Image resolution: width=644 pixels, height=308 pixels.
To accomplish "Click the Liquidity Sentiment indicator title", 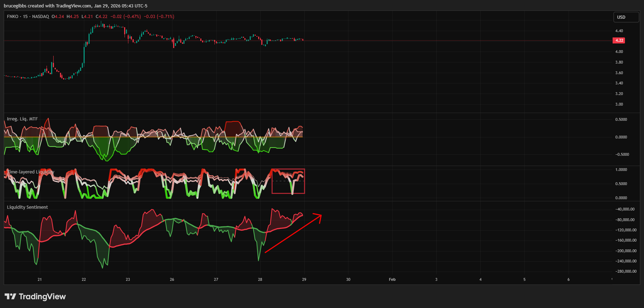I will pos(28,207).
